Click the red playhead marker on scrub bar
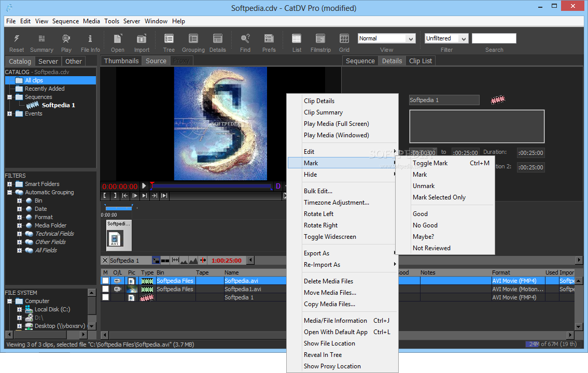Viewport: 588px width, 373px height. [x=152, y=184]
